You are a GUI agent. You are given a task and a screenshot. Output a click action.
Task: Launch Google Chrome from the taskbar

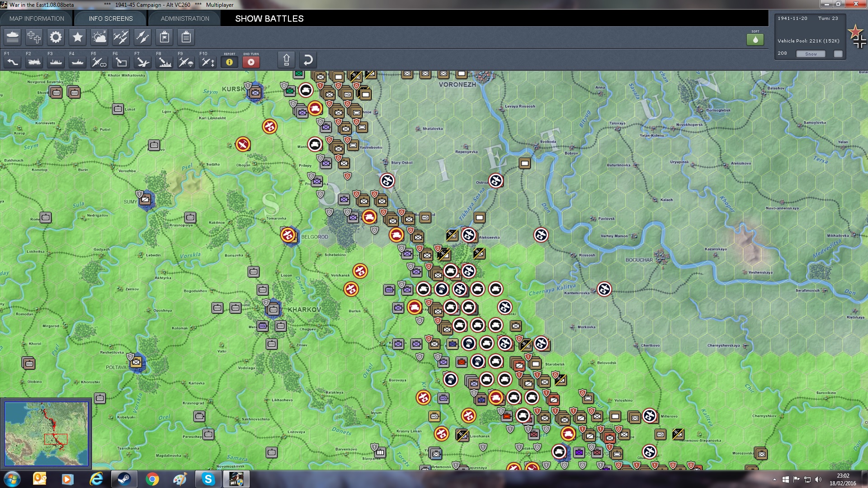(x=152, y=479)
